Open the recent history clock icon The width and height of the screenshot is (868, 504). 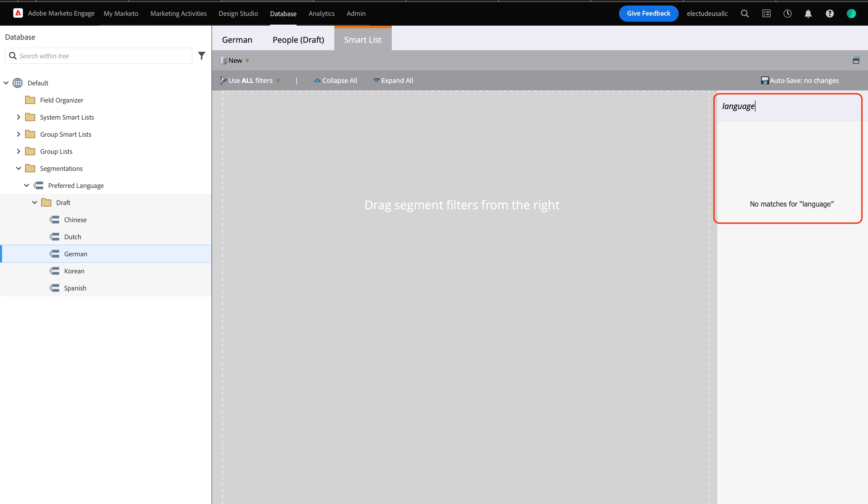click(x=787, y=13)
